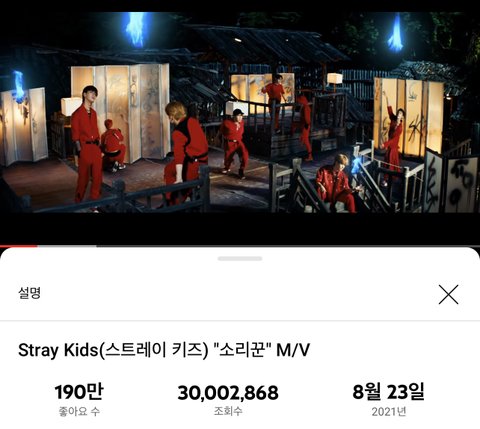480x429 pixels.
Task: Click the 조회수 label under view count
Action: pos(228,412)
